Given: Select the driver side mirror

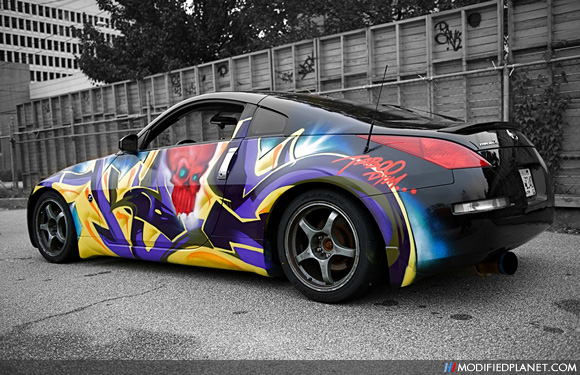Looking at the screenshot, I should tap(128, 143).
